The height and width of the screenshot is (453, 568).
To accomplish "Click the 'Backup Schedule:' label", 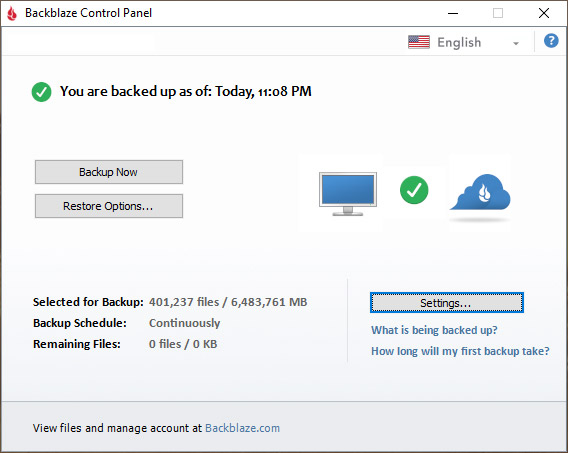I will pyautogui.click(x=80, y=323).
